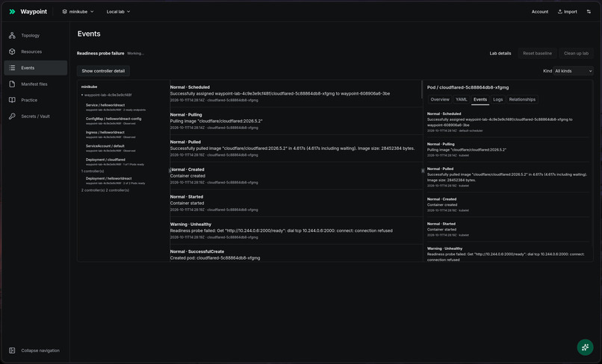The width and height of the screenshot is (602, 364).
Task: Click the Import button label
Action: click(571, 11)
